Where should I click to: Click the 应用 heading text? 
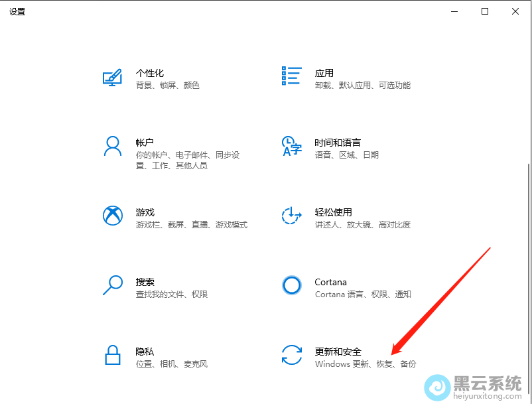(x=324, y=73)
